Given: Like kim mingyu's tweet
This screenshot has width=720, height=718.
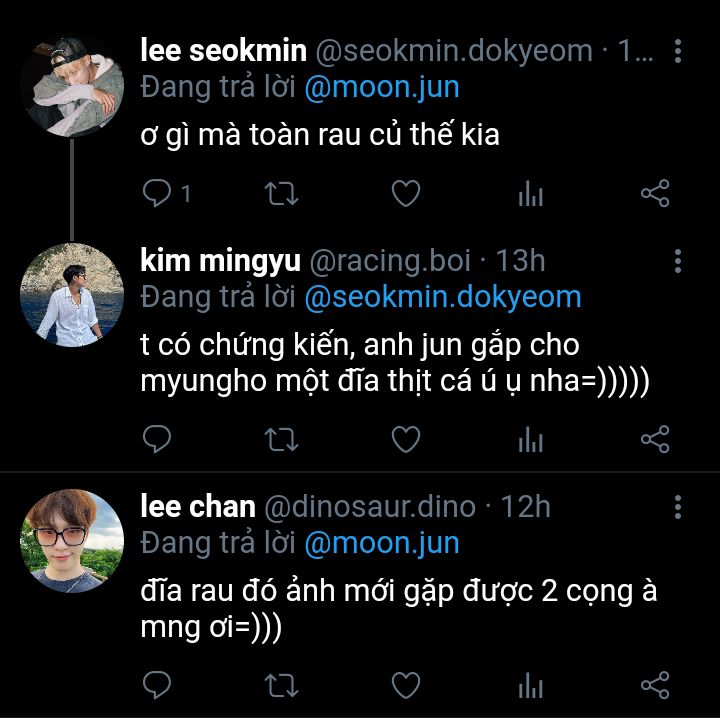Looking at the screenshot, I should (405, 438).
